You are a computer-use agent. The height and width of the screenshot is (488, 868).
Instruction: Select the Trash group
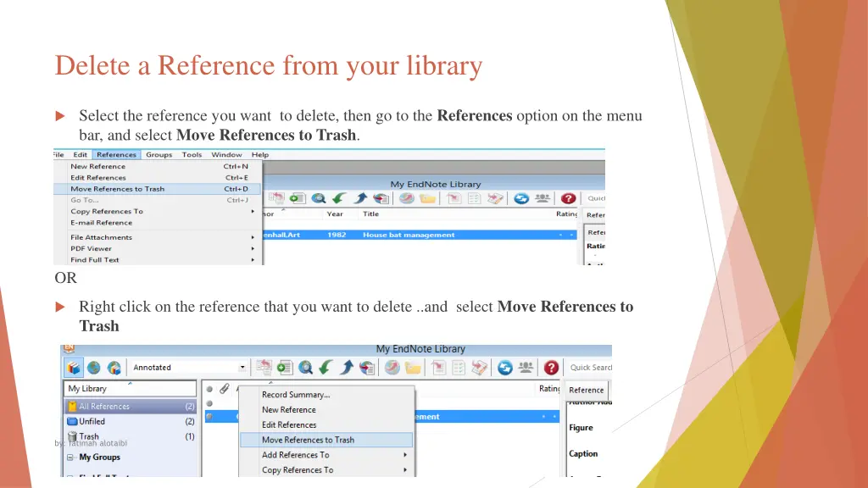[131, 436]
